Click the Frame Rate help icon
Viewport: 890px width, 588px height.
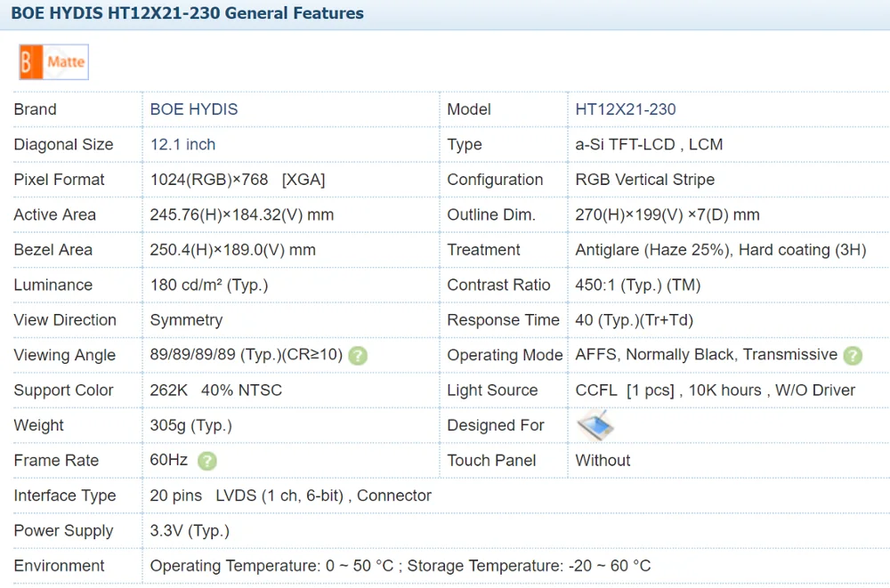[x=207, y=461]
